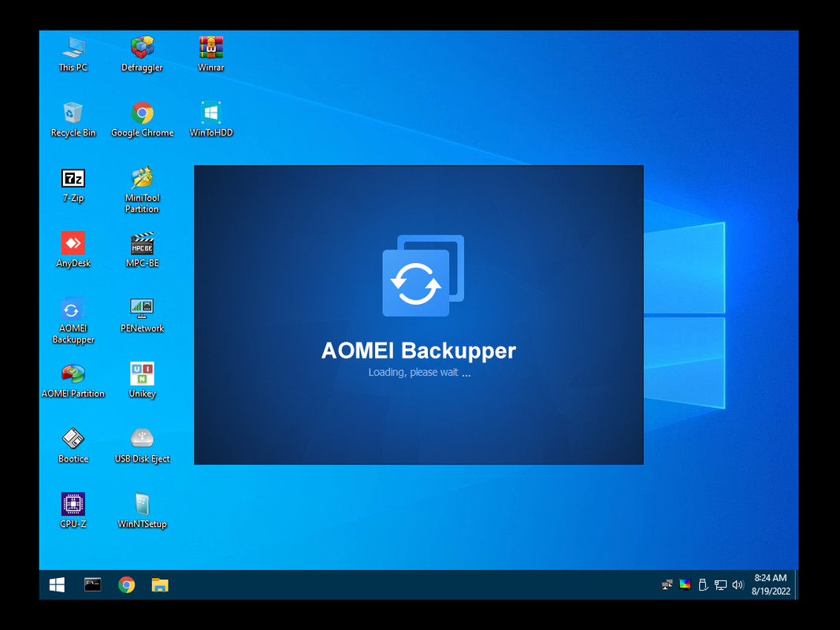
Task: Open This PC desktop icon
Action: point(72,54)
